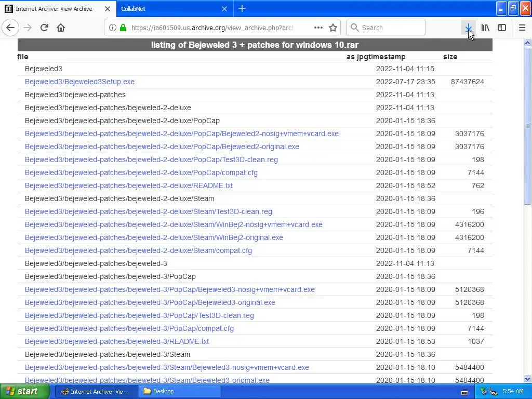Open bejeweled-2-deluxe/Steam/Test3D-clean.reg link
Viewport: 532px width, 399px height.
149,212
